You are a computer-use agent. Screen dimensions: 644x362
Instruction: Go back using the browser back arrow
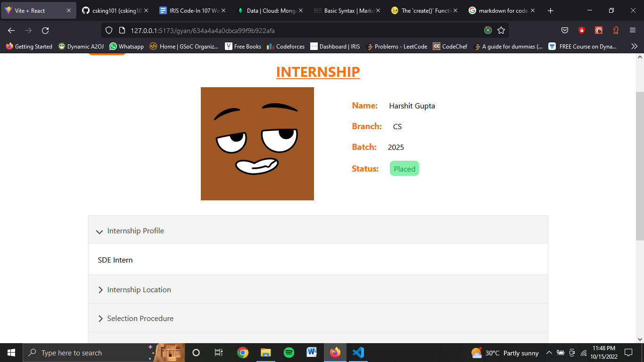(11, 30)
